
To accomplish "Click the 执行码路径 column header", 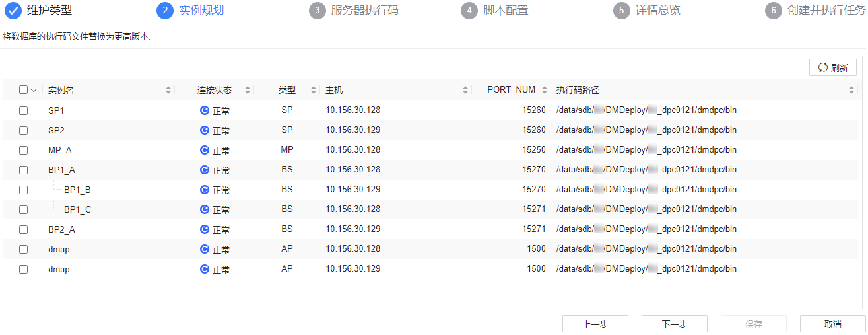I will (x=578, y=90).
